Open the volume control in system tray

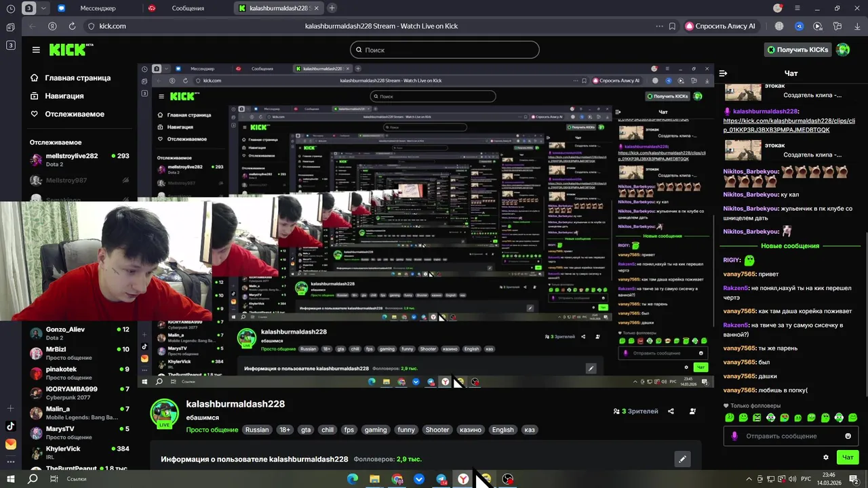[x=792, y=479]
